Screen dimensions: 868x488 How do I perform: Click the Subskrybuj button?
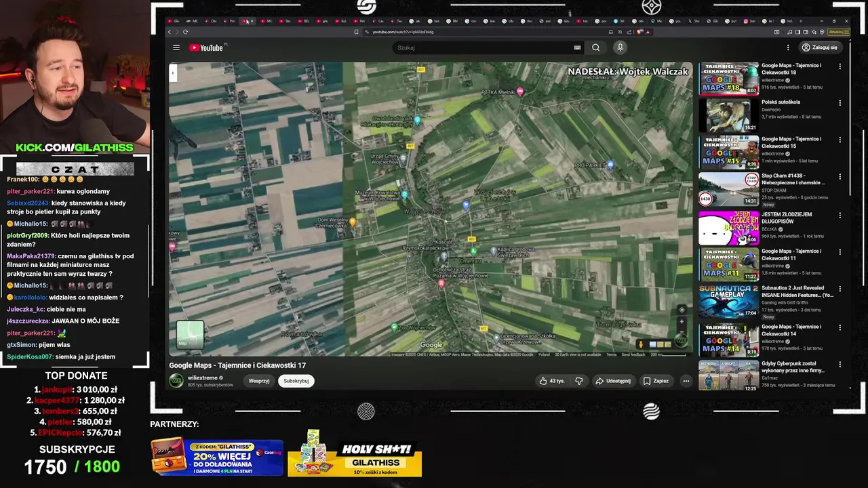[x=296, y=381]
